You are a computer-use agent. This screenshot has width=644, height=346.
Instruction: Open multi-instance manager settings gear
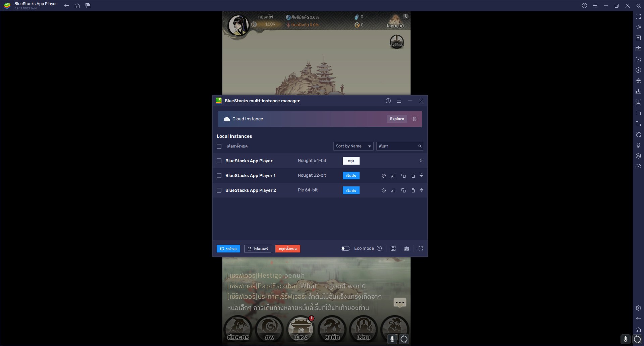point(421,248)
